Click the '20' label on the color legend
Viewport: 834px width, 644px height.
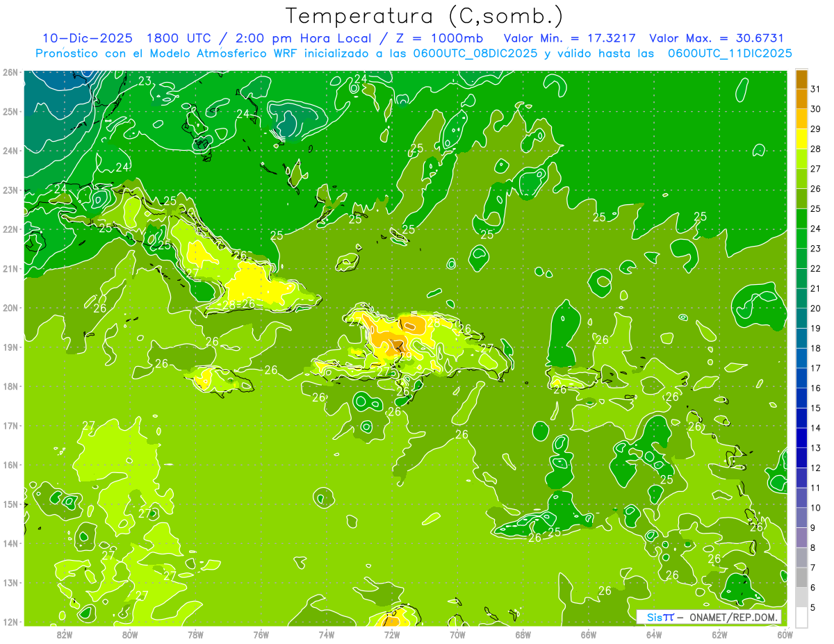(815, 308)
